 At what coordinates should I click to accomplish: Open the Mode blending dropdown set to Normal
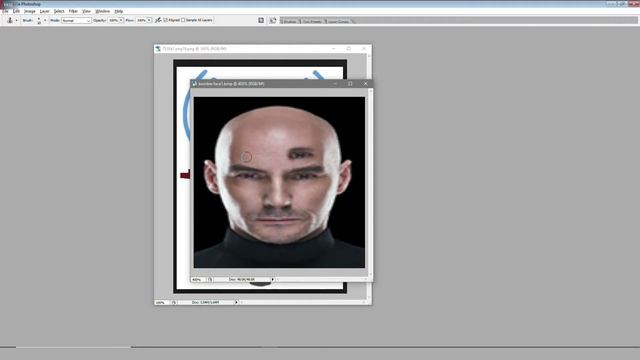[x=76, y=20]
